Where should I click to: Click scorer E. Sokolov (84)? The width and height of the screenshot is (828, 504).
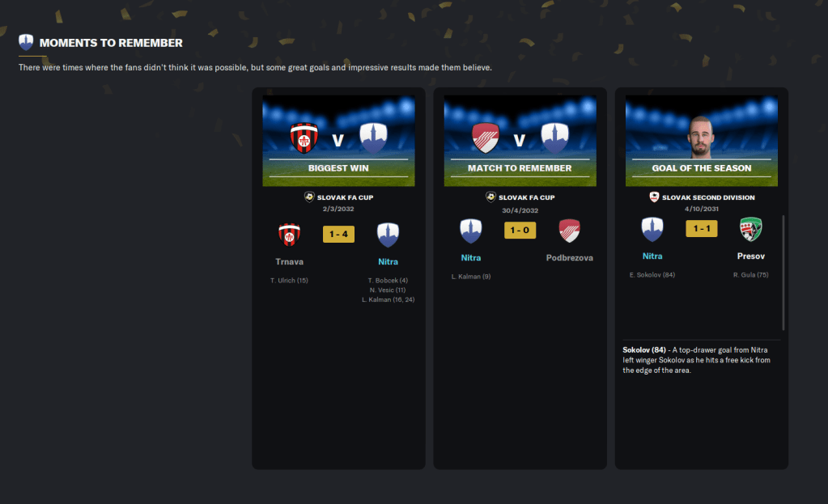pos(652,275)
